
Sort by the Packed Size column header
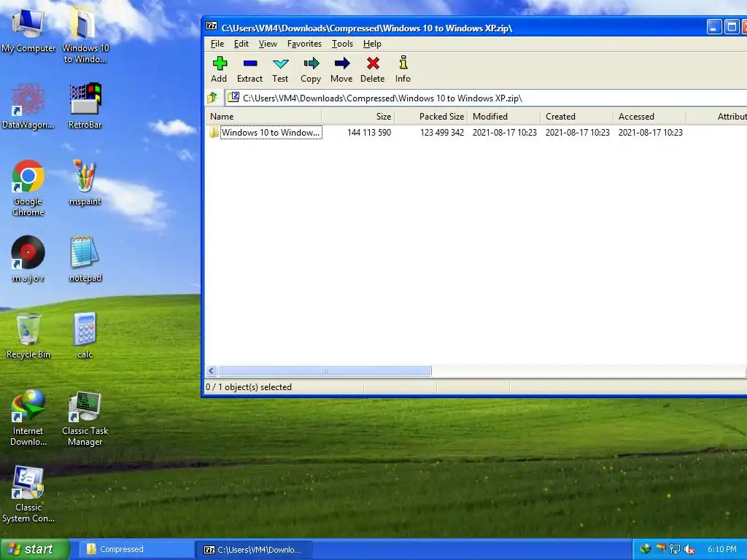431,117
